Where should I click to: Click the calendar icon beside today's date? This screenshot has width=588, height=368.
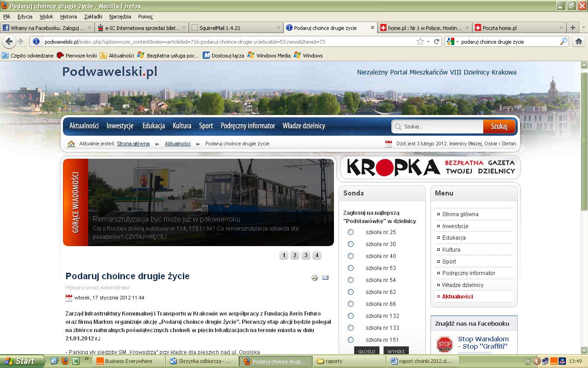coord(389,144)
